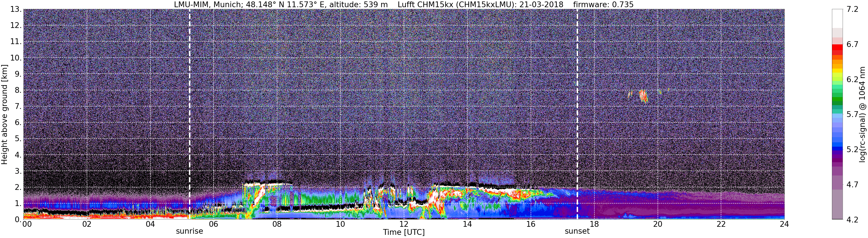Click the x-axis tick label '12'
Viewport: 868px width, 238px height.
point(404,224)
